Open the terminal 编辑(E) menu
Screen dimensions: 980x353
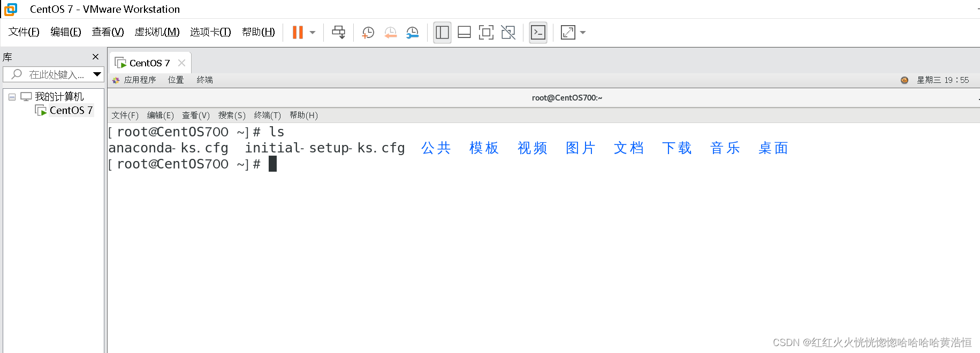160,115
